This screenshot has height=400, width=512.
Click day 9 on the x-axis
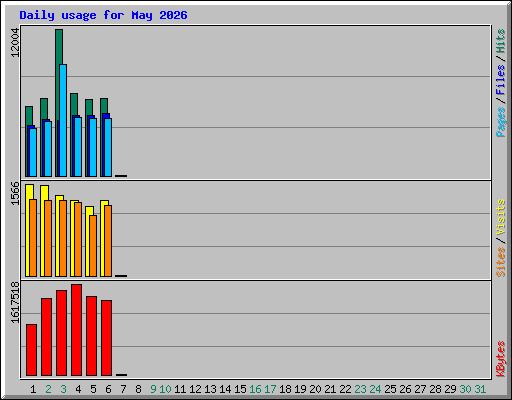(x=153, y=389)
